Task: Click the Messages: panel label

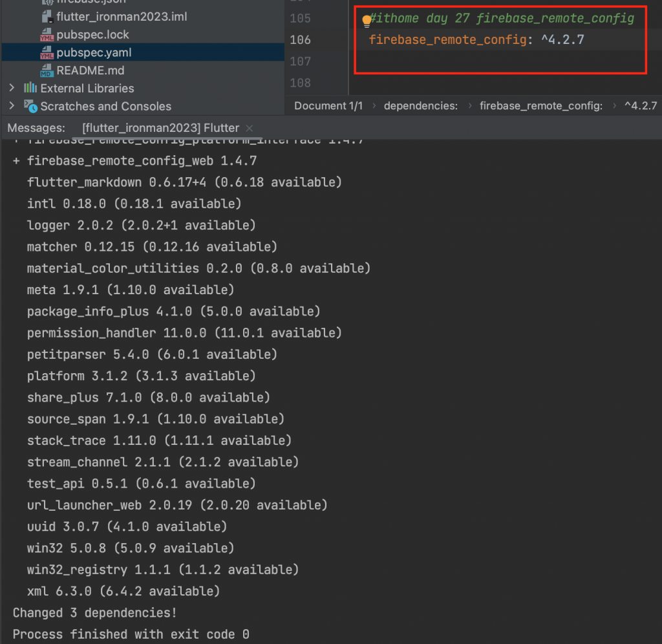Action: tap(36, 128)
